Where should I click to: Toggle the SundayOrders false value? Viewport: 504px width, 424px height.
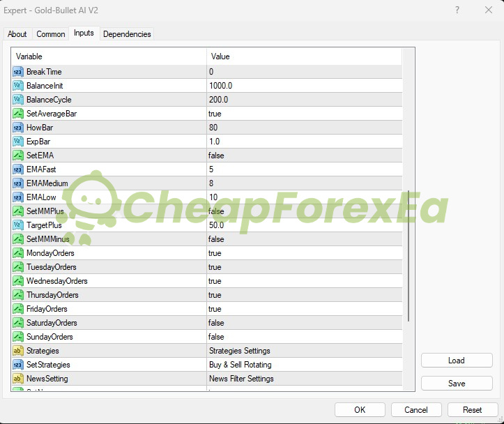[305, 337]
